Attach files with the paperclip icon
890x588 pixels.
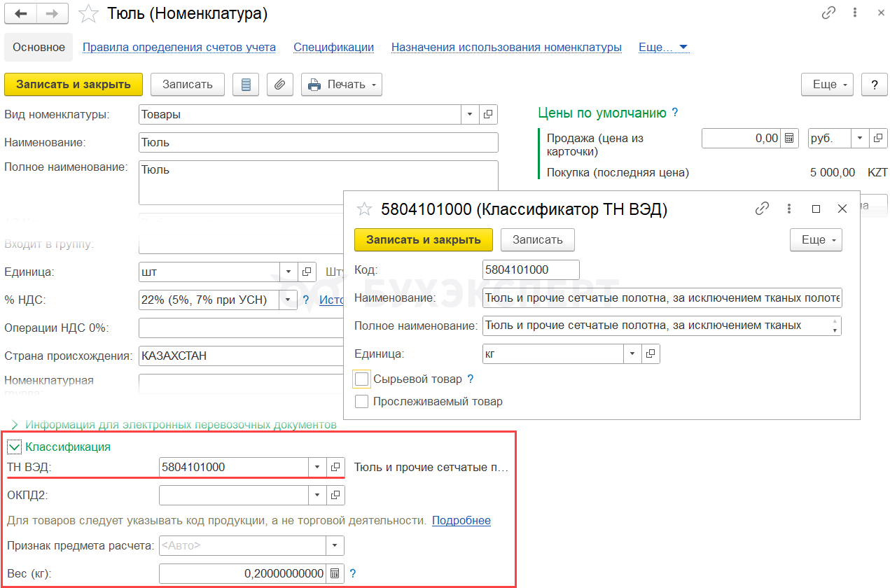(x=279, y=84)
